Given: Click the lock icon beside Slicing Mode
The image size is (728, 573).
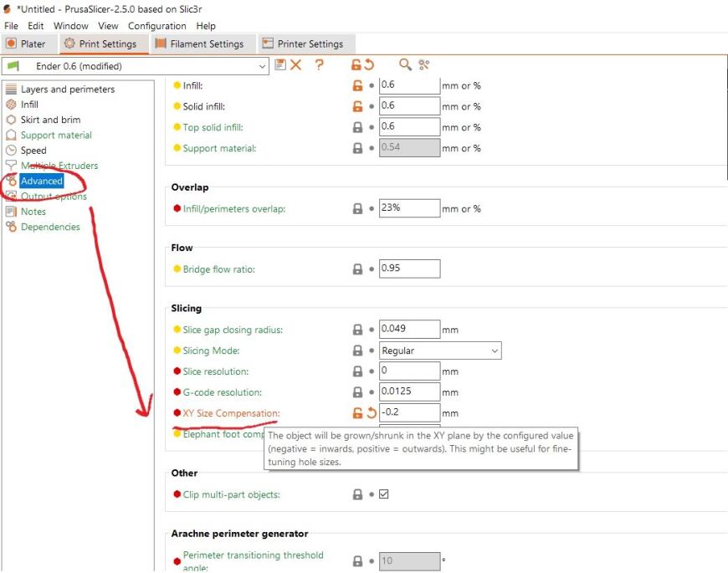Looking at the screenshot, I should (x=357, y=350).
